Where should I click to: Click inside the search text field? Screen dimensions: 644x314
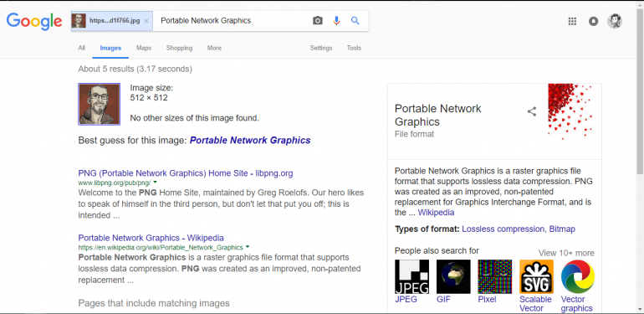[x=232, y=21]
